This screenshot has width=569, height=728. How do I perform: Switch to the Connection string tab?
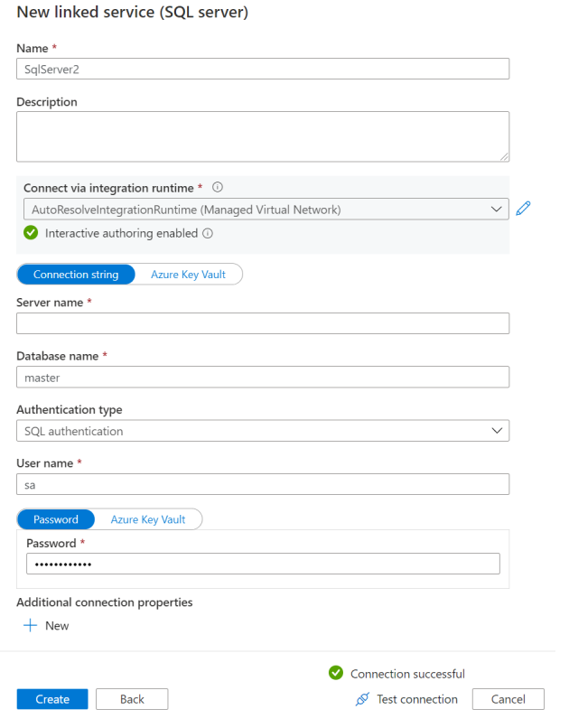pos(76,274)
